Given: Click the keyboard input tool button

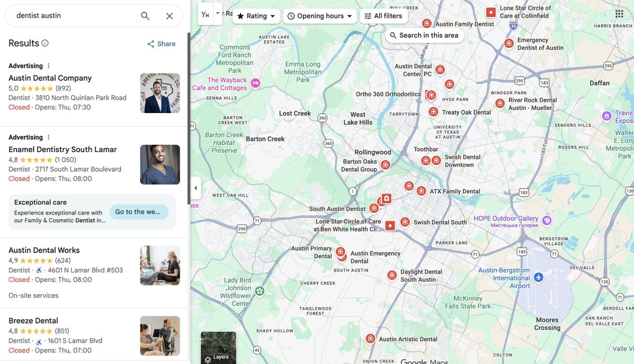Looking at the screenshot, I should click(206, 14).
